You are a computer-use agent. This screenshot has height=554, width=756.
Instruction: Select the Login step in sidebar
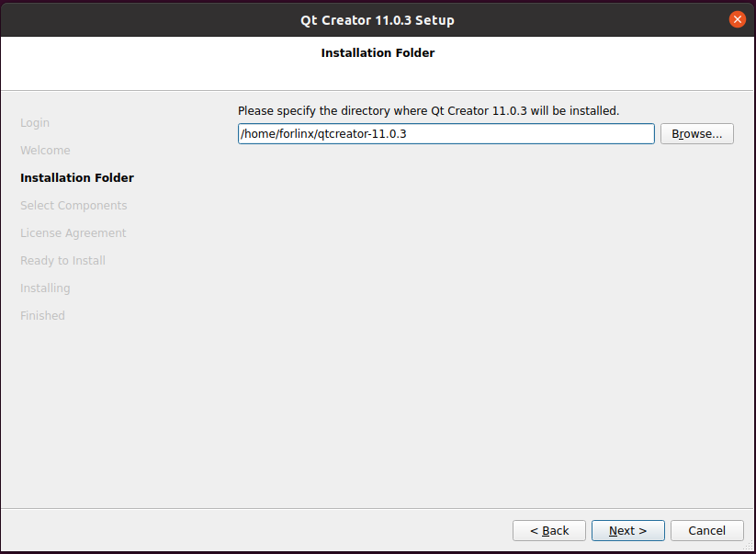[35, 123]
